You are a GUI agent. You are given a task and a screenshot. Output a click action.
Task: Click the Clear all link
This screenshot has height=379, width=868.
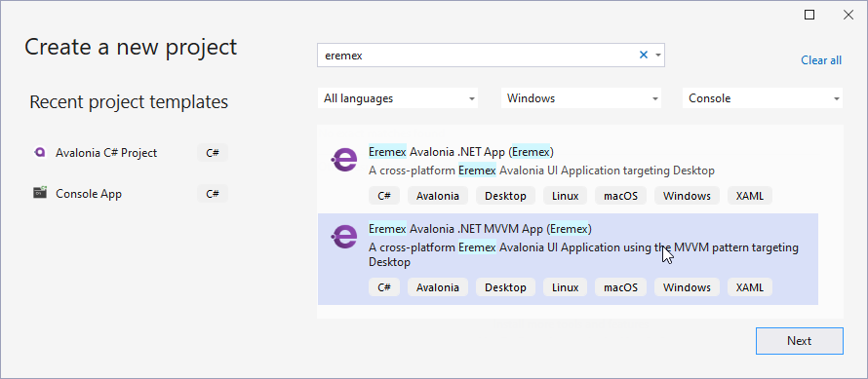tap(821, 60)
